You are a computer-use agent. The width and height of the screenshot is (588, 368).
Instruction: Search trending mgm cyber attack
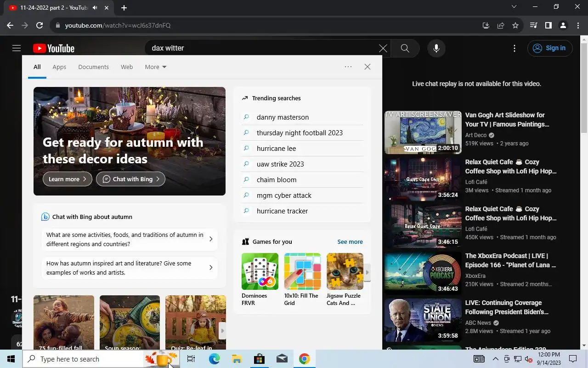point(303,195)
